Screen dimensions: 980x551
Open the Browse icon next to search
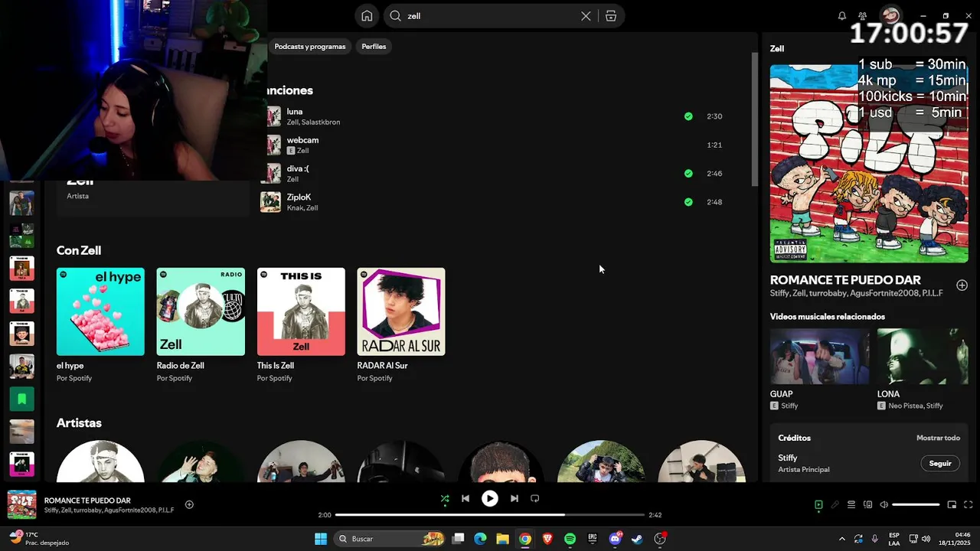pos(611,16)
